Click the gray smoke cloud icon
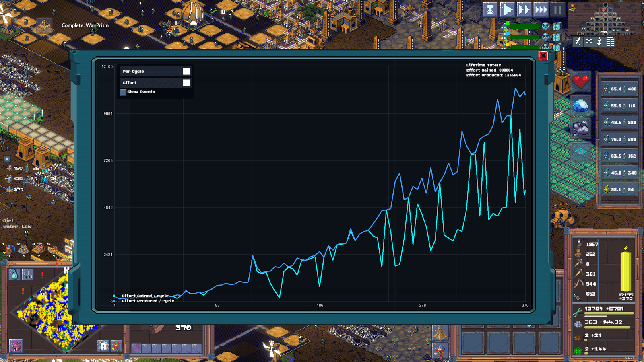This screenshot has height=362, width=644. click(x=580, y=129)
